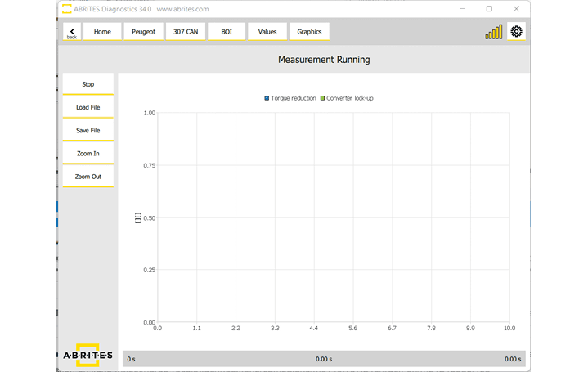
Task: Zoom Out on the graph
Action: tap(88, 176)
